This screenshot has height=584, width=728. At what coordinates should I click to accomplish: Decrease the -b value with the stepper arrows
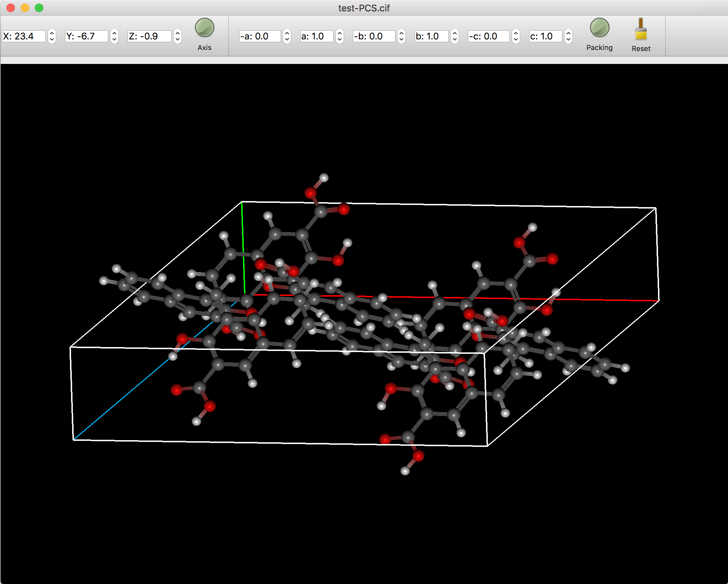[x=401, y=39]
